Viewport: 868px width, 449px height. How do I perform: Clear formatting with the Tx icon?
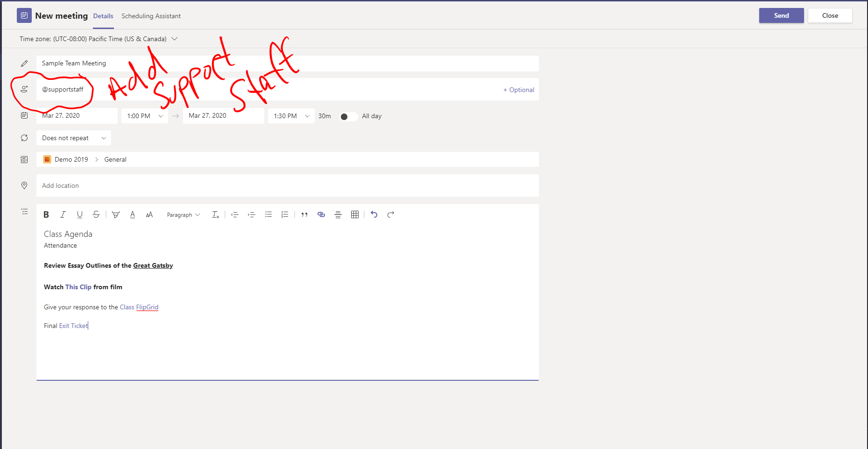point(215,214)
